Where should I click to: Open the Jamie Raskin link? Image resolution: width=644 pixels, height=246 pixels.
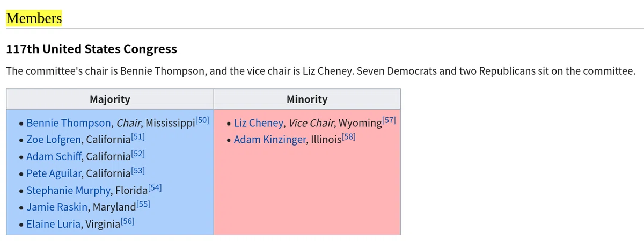(x=58, y=207)
